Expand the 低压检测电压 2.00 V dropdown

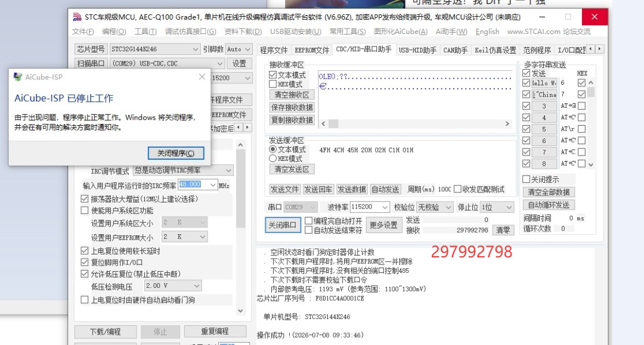click(x=197, y=285)
